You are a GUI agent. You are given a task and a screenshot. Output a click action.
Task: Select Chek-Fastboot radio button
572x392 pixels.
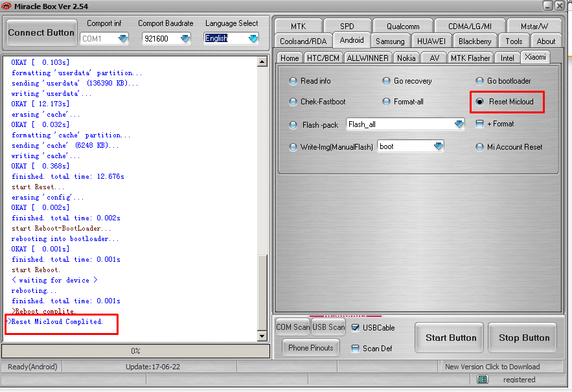point(293,102)
